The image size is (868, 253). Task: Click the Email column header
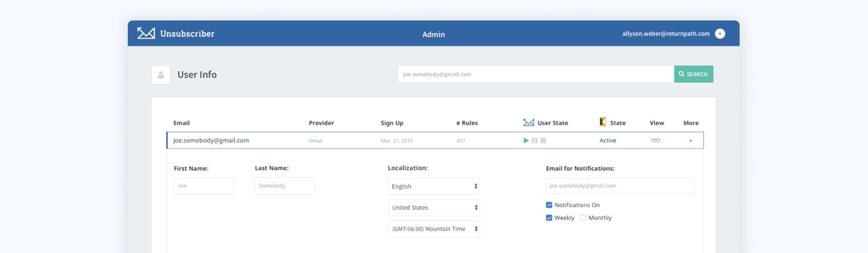[x=181, y=123]
